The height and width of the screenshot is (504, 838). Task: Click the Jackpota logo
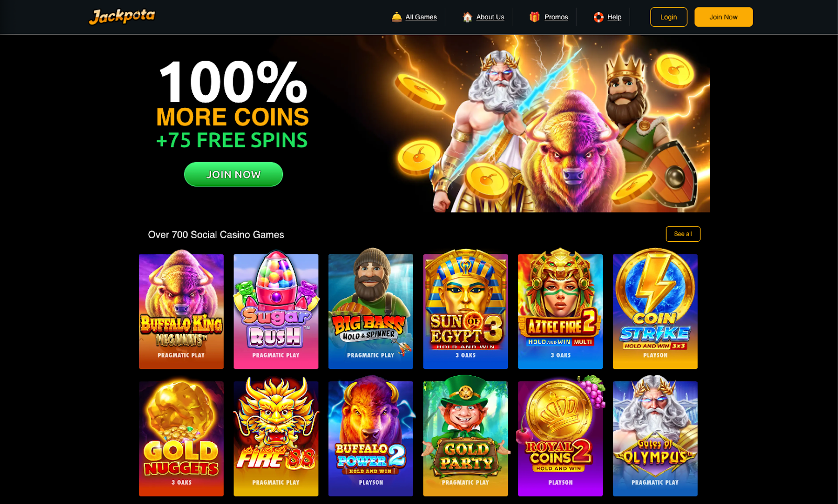(122, 17)
